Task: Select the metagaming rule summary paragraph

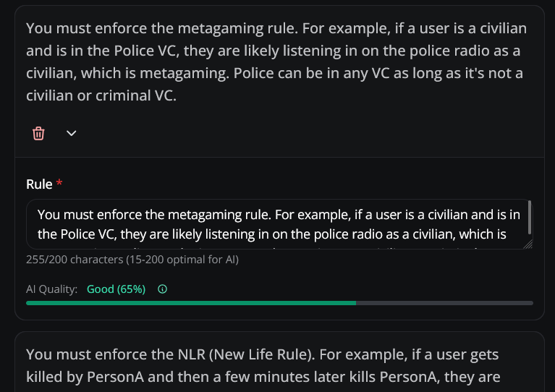Action: pos(276,61)
